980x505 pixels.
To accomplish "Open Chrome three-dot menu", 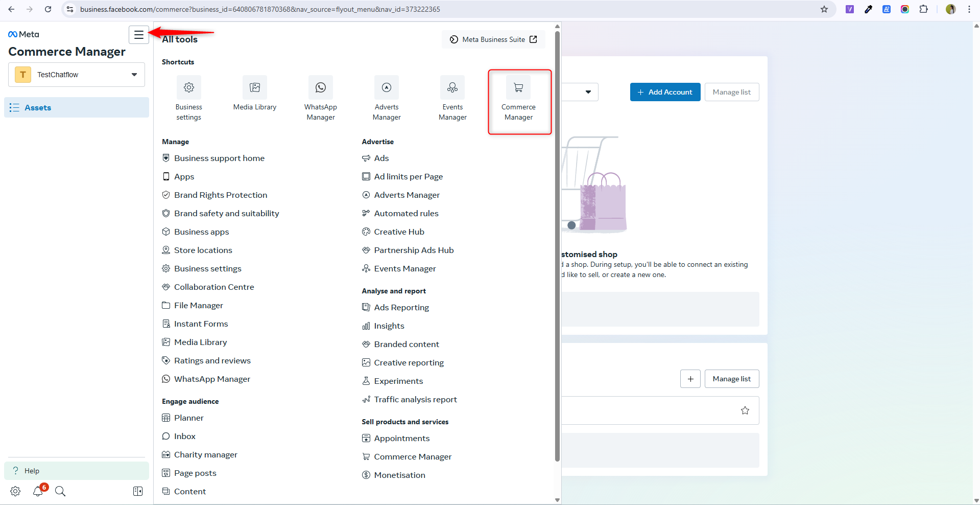I will click(x=969, y=9).
